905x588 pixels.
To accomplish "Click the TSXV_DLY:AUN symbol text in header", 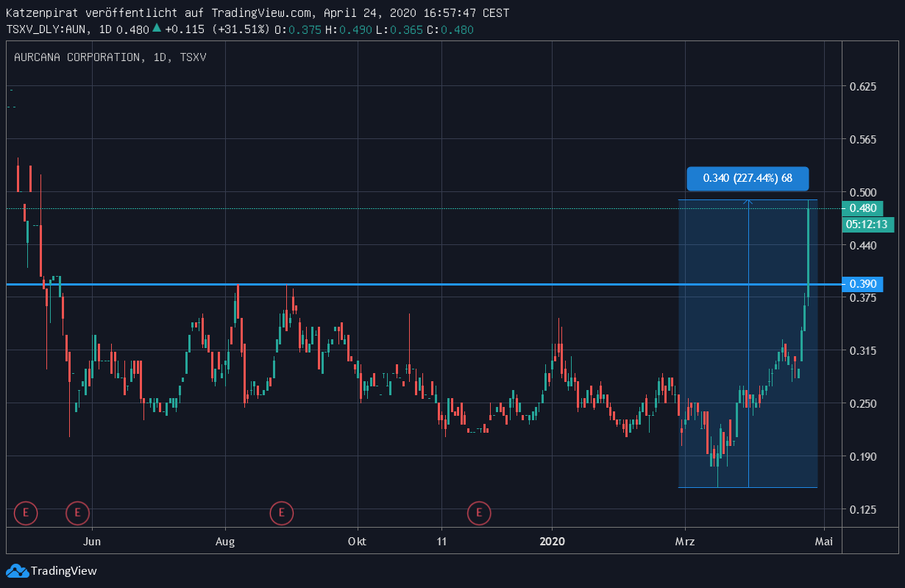I will 48,29.
